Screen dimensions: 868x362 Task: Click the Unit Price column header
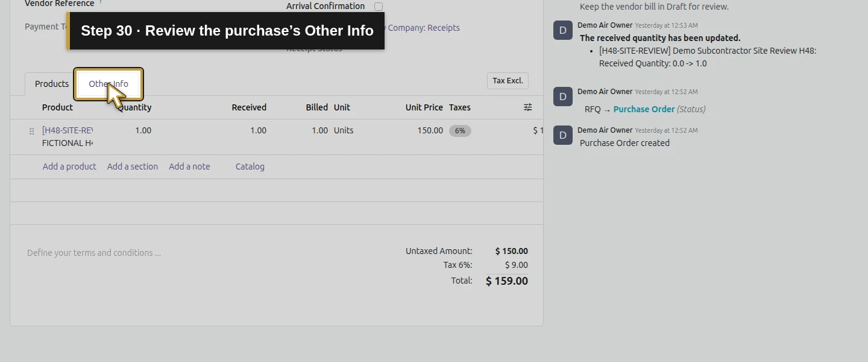(424, 107)
